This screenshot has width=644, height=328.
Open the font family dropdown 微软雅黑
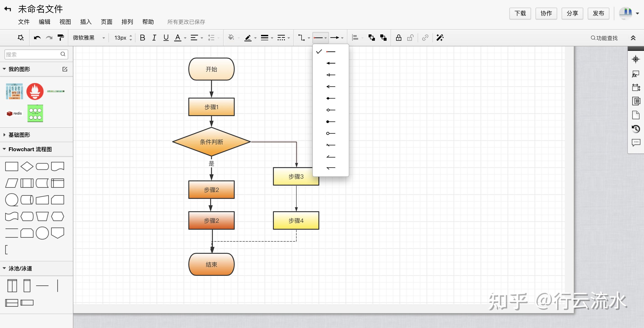pos(89,38)
